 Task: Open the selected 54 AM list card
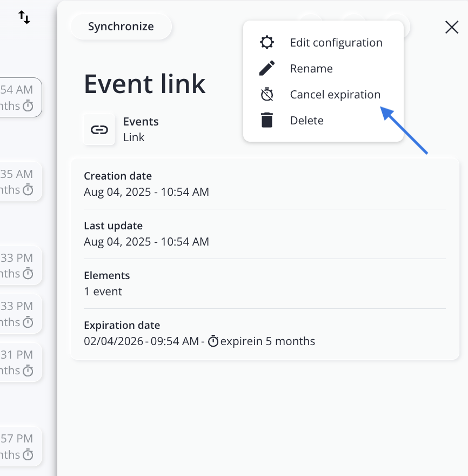pyautogui.click(x=19, y=97)
